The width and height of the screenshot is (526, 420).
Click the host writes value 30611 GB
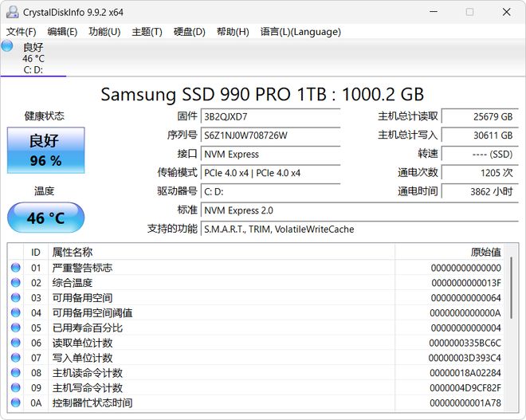(480, 135)
